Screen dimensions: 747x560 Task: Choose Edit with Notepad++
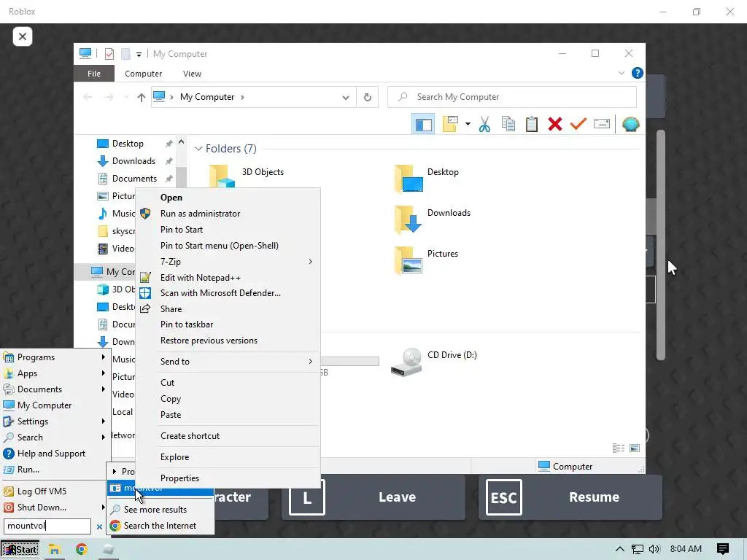[x=228, y=278]
